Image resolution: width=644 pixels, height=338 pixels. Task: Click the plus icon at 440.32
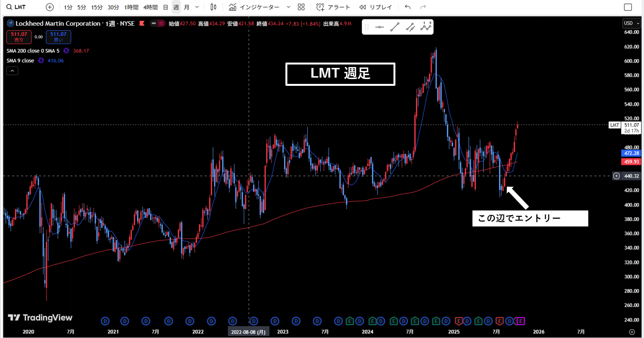[x=616, y=176]
